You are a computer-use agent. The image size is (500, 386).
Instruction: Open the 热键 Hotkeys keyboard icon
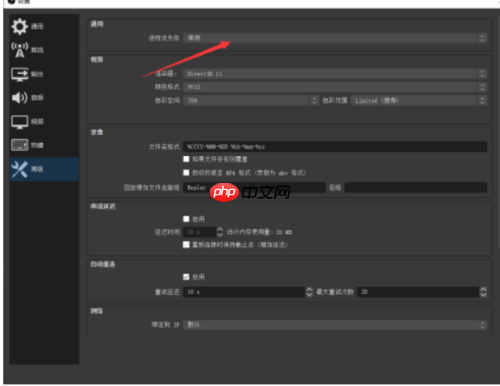pos(20,145)
